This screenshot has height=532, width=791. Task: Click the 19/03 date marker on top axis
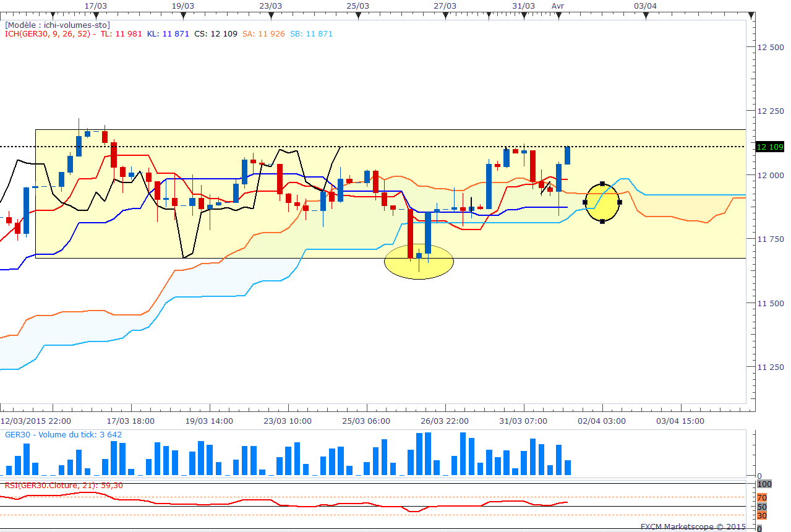tap(183, 6)
